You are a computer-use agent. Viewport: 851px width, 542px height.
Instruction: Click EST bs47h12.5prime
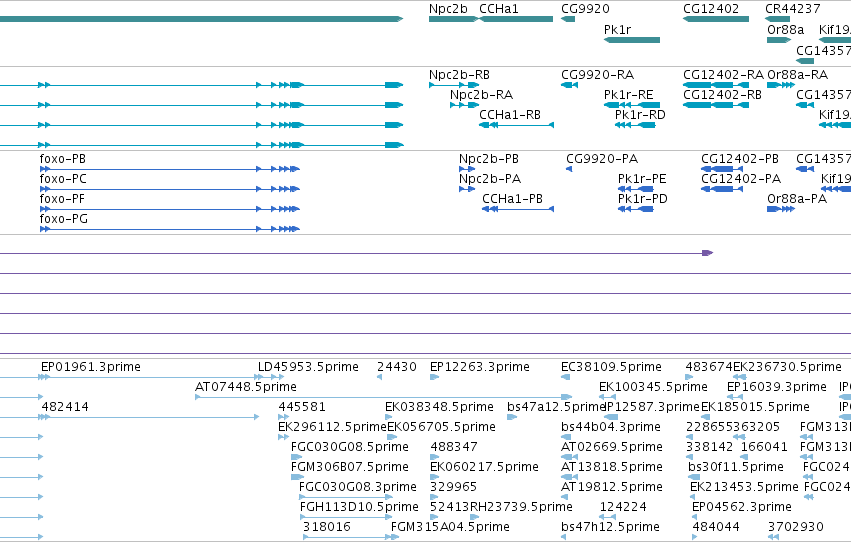[x=611, y=528]
